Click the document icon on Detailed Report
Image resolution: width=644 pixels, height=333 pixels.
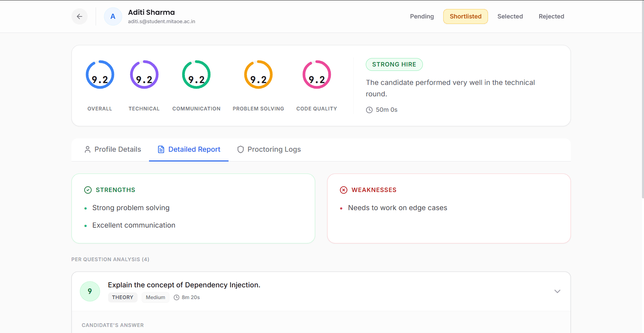click(161, 149)
